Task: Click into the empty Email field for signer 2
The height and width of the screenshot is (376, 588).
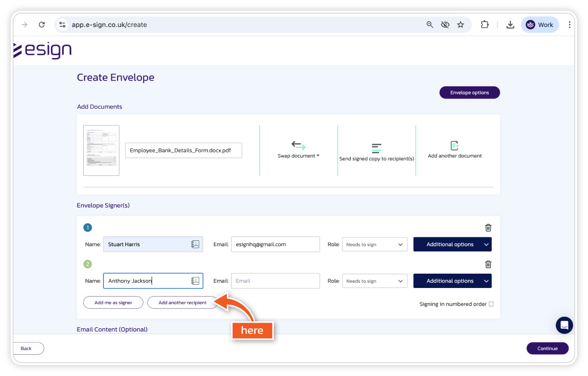Action: [x=275, y=281]
